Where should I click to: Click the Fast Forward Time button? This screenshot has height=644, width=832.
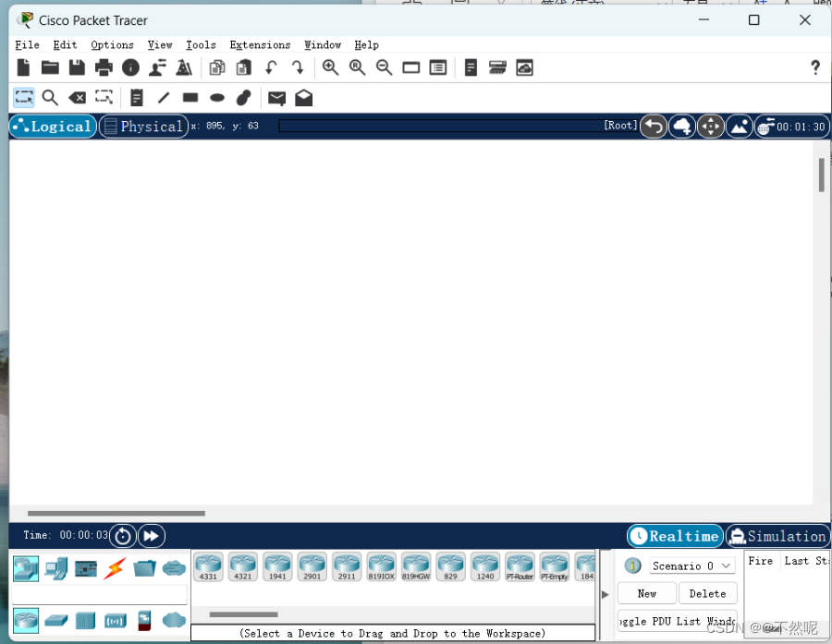click(x=152, y=536)
